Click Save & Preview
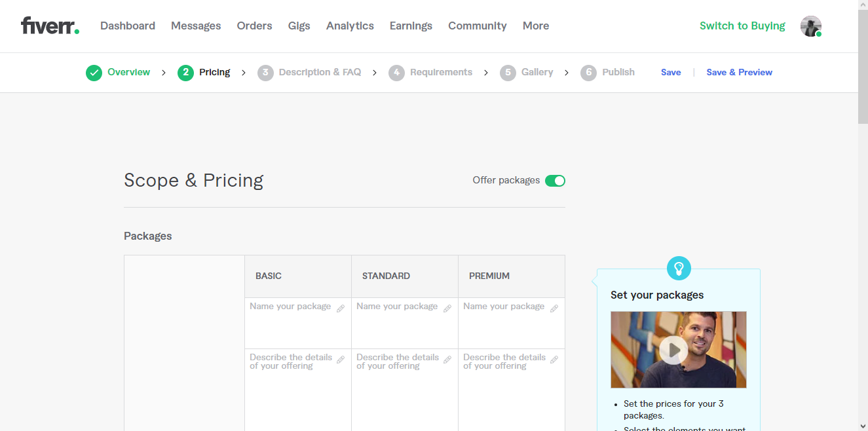Image resolution: width=868 pixels, height=431 pixels. click(x=739, y=72)
